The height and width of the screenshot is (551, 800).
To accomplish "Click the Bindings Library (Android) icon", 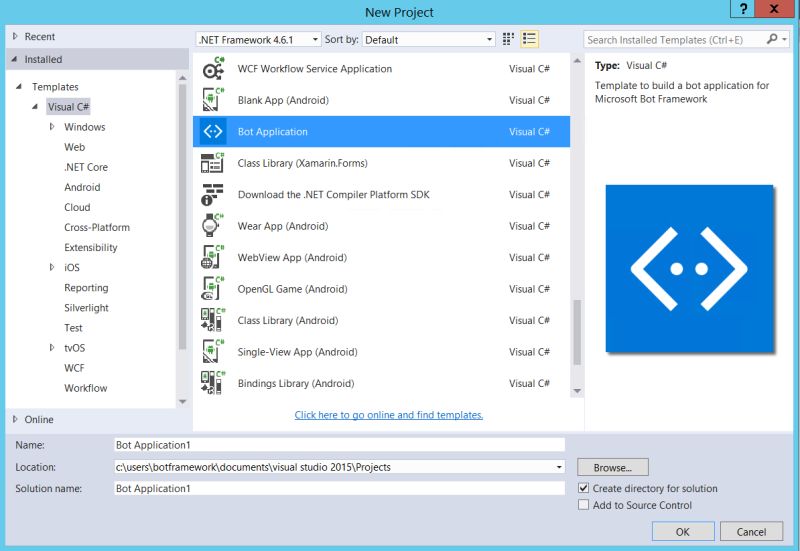I will coord(213,383).
